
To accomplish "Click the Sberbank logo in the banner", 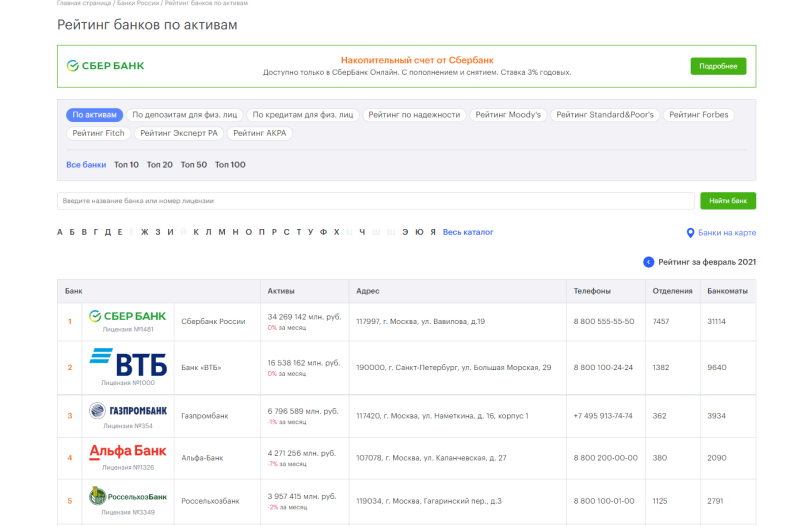I will point(106,66).
